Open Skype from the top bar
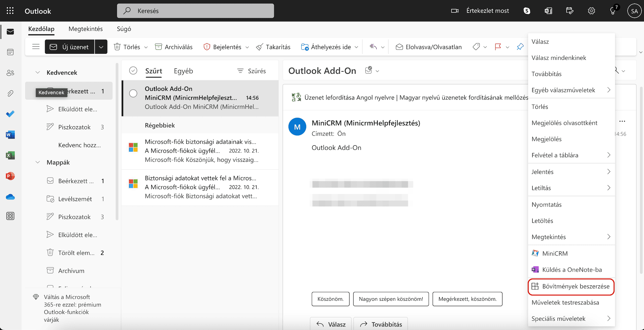This screenshot has height=330, width=644. coord(527,10)
